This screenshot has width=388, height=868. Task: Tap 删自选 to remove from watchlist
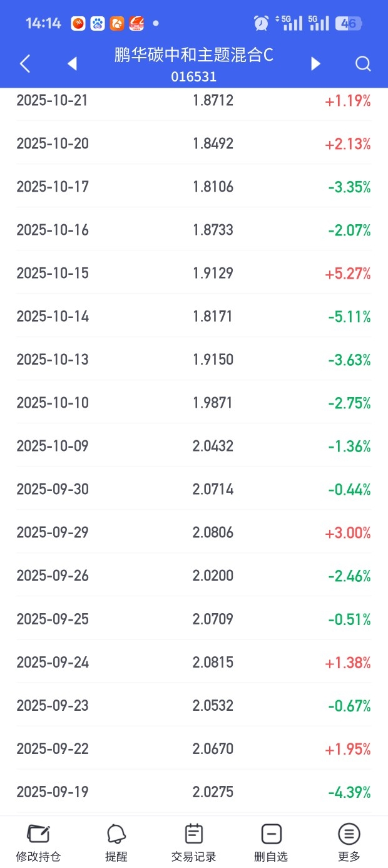point(272,842)
